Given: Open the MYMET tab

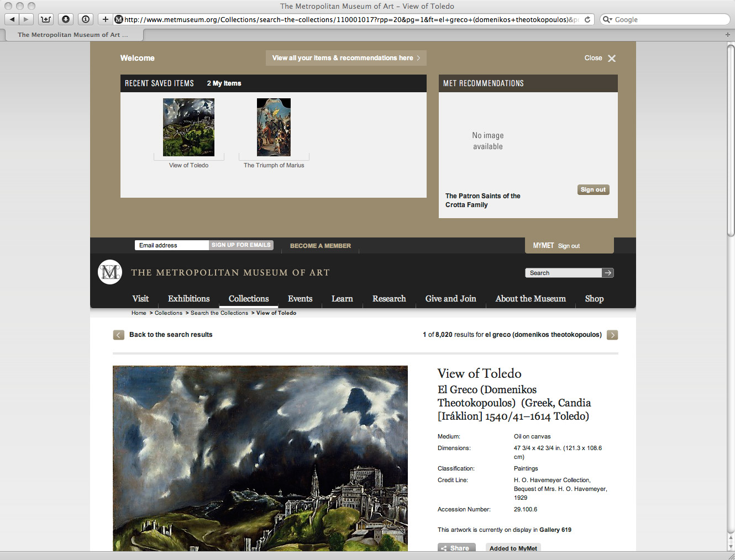Looking at the screenshot, I should [543, 246].
